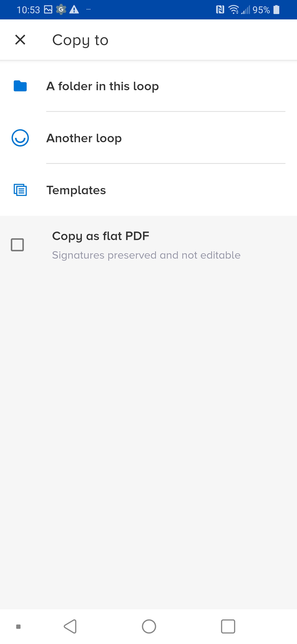
Task: Tap the smiley loop icon
Action: pos(20,138)
